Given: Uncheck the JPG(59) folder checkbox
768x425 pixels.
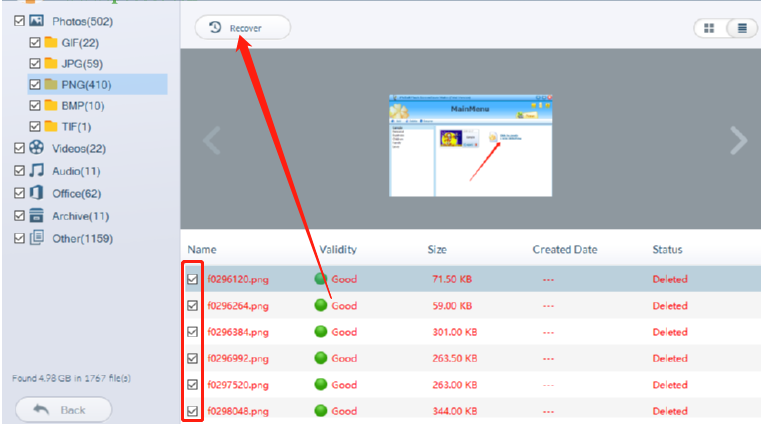Looking at the screenshot, I should (35, 64).
